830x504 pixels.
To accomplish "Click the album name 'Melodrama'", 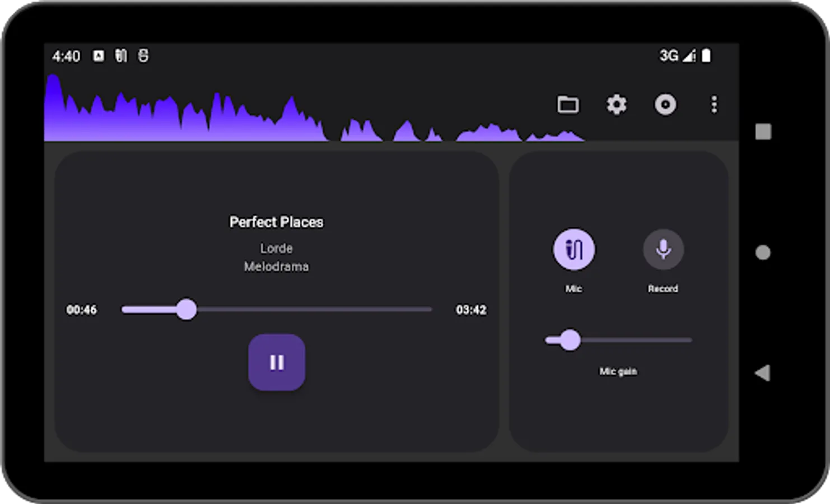I will 276,267.
